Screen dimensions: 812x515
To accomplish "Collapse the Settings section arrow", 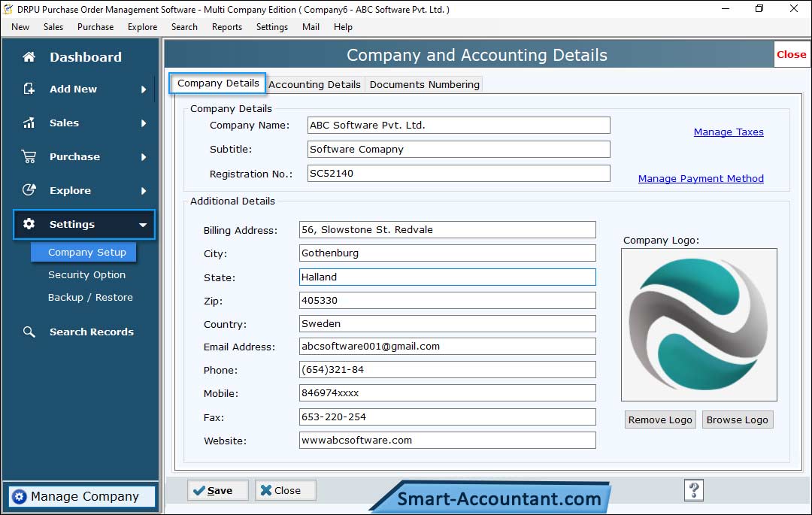I will [143, 225].
